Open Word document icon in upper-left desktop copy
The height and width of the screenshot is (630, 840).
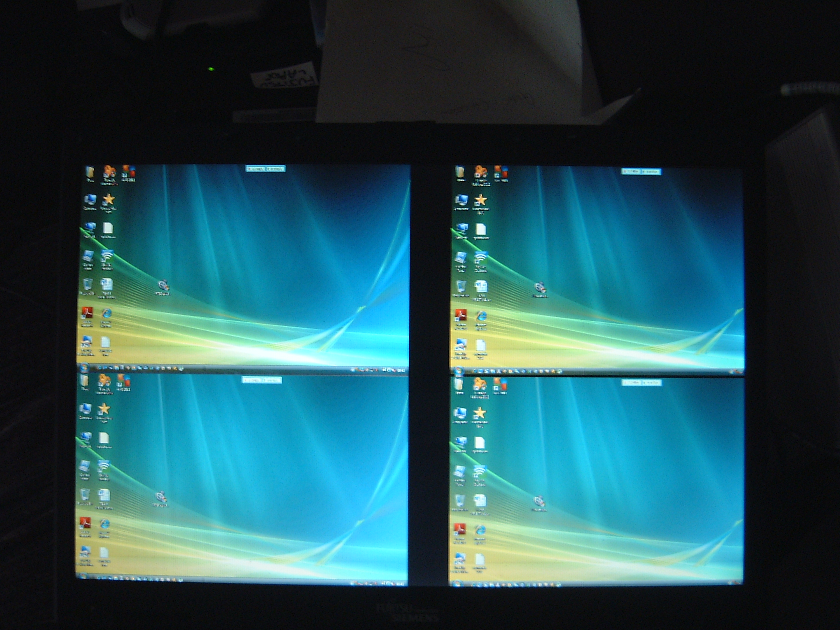(x=107, y=285)
